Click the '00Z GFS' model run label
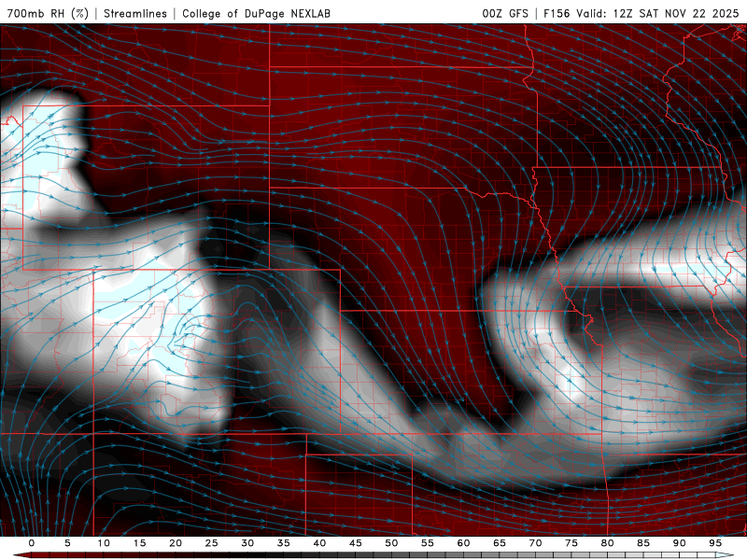Viewport: 747px width, 560px height. [x=505, y=13]
